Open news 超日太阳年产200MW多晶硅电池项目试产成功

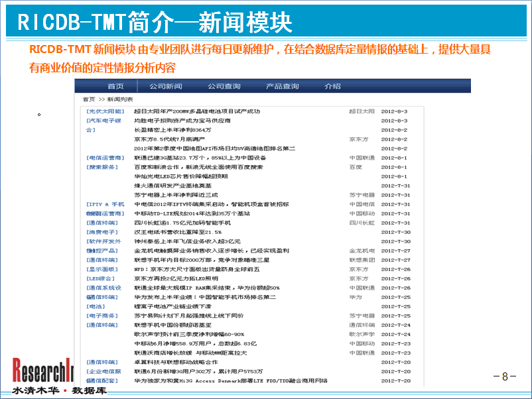click(x=197, y=111)
